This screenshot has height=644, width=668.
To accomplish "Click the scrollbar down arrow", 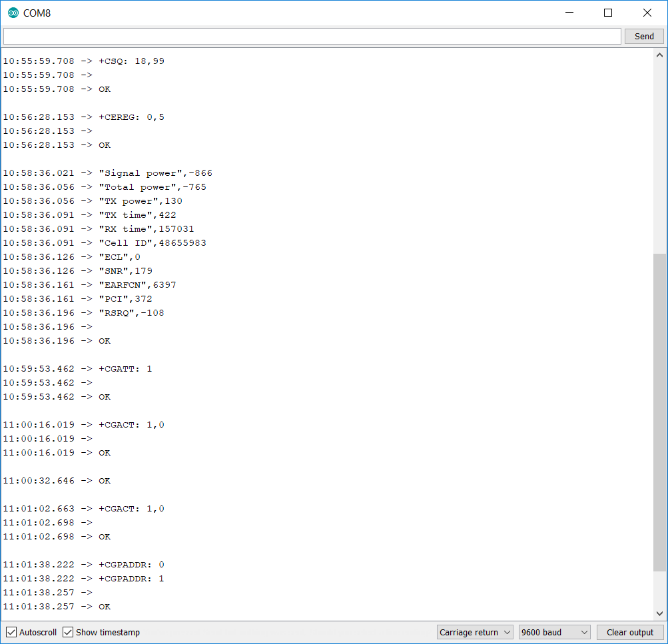I will click(x=659, y=614).
